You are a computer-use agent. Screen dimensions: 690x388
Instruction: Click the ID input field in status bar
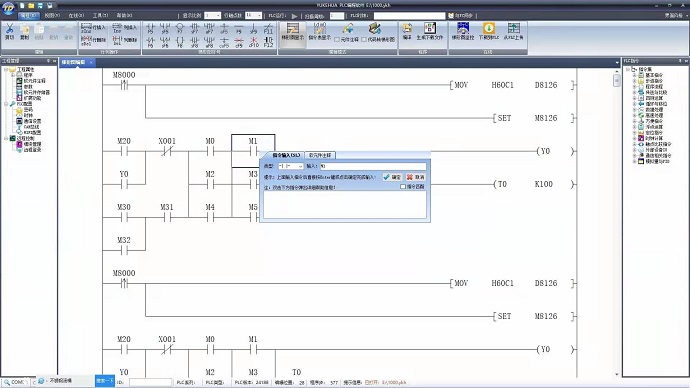[x=150, y=382]
